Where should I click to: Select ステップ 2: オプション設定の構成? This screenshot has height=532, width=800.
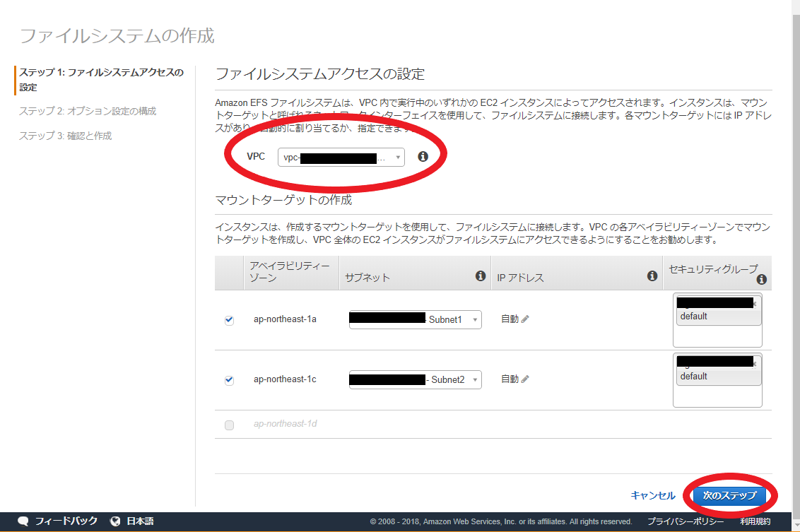click(88, 111)
